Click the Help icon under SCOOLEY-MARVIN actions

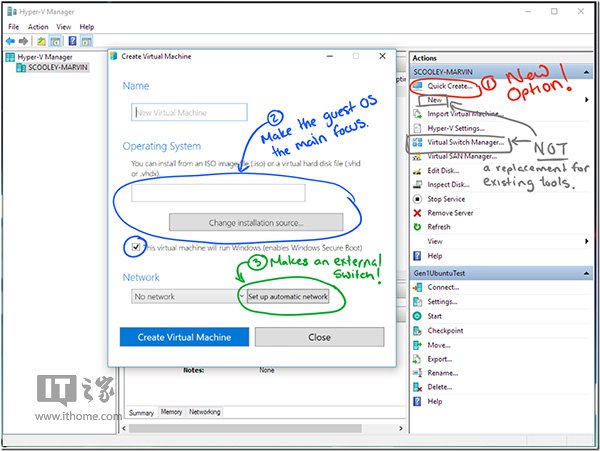tap(417, 256)
